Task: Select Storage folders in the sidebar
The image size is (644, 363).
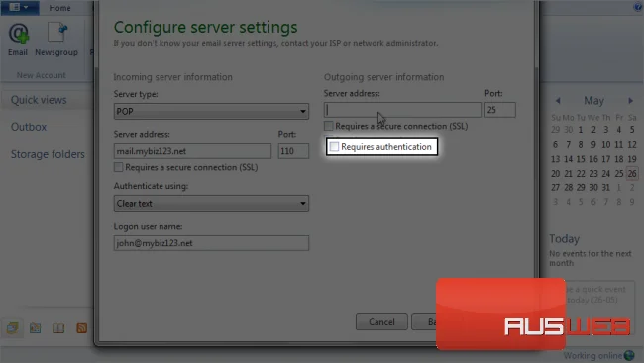Action: 48,154
